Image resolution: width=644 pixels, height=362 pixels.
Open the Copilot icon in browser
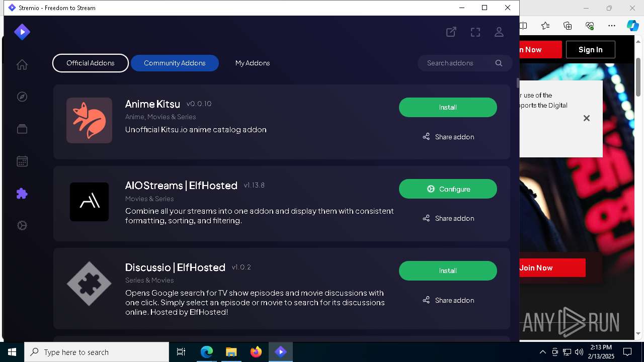tap(632, 26)
